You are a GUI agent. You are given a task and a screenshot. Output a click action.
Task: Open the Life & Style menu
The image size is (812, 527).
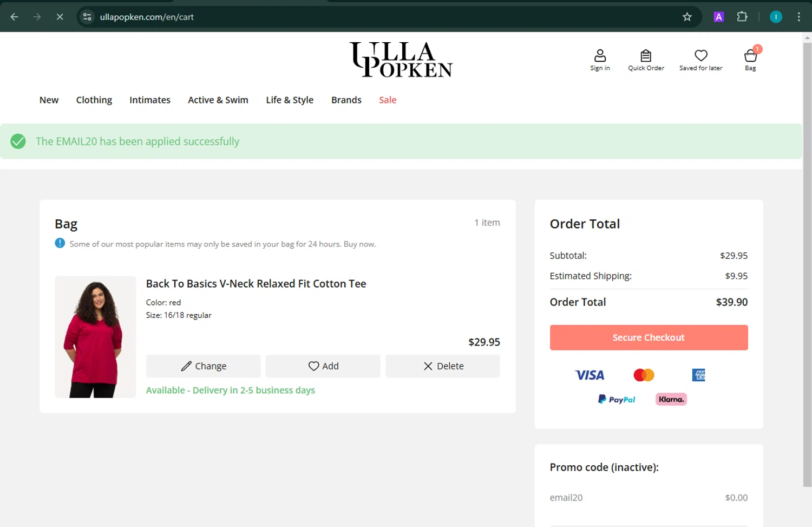pos(290,100)
